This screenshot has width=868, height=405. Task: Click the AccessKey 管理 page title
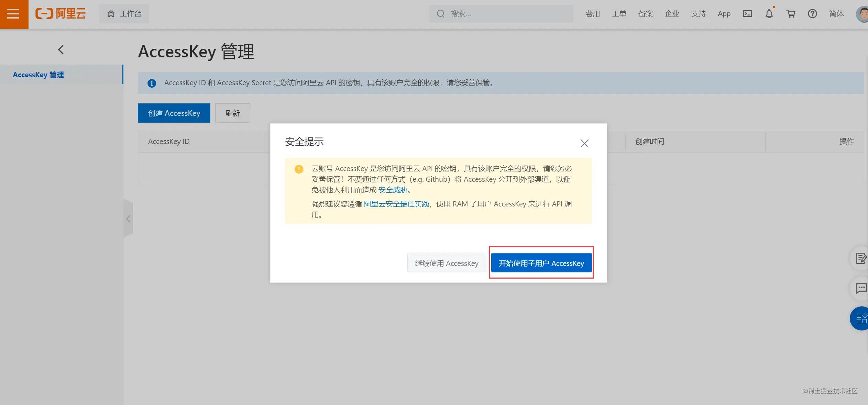click(x=196, y=52)
